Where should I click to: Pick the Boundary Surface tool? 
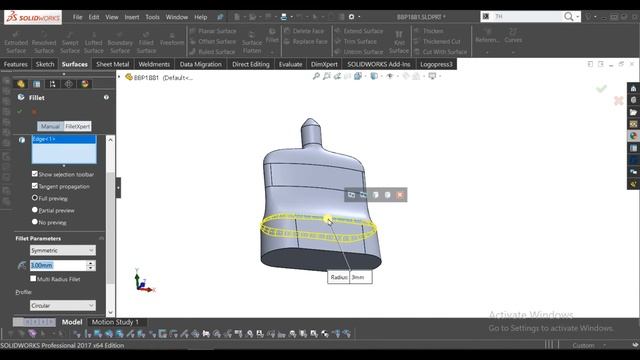(x=120, y=42)
